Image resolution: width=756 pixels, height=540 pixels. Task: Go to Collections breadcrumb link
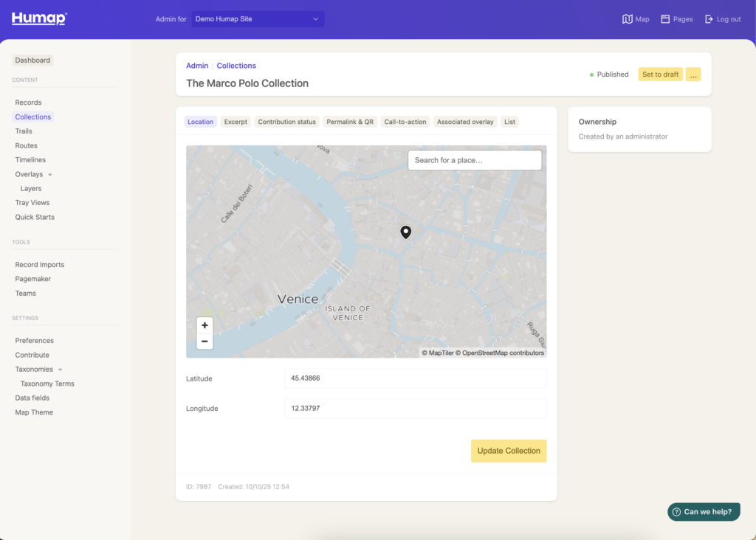pyautogui.click(x=236, y=66)
